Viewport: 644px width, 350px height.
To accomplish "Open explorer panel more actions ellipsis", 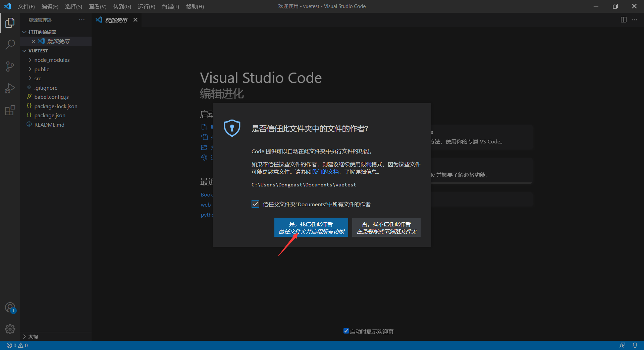I will click(x=82, y=20).
